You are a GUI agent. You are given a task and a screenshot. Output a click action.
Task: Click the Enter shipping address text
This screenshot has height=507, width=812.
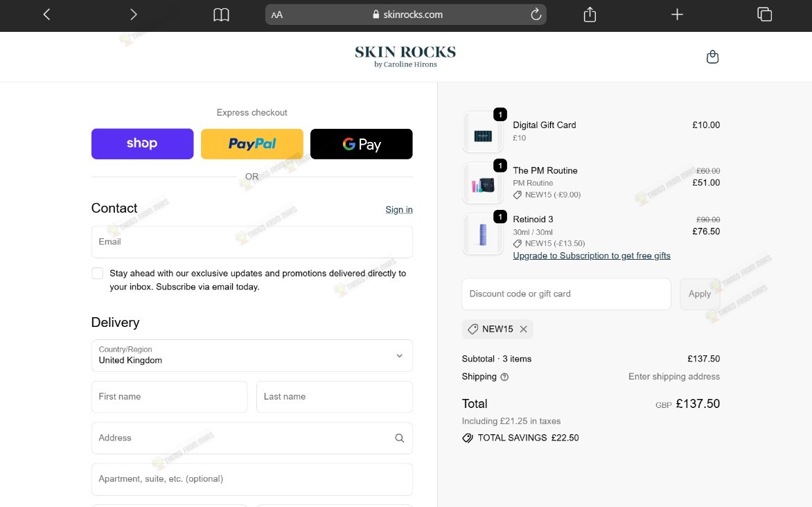click(x=673, y=377)
